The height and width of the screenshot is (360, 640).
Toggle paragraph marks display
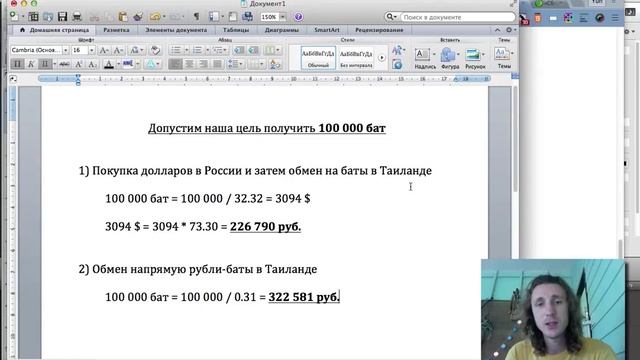click(197, 16)
